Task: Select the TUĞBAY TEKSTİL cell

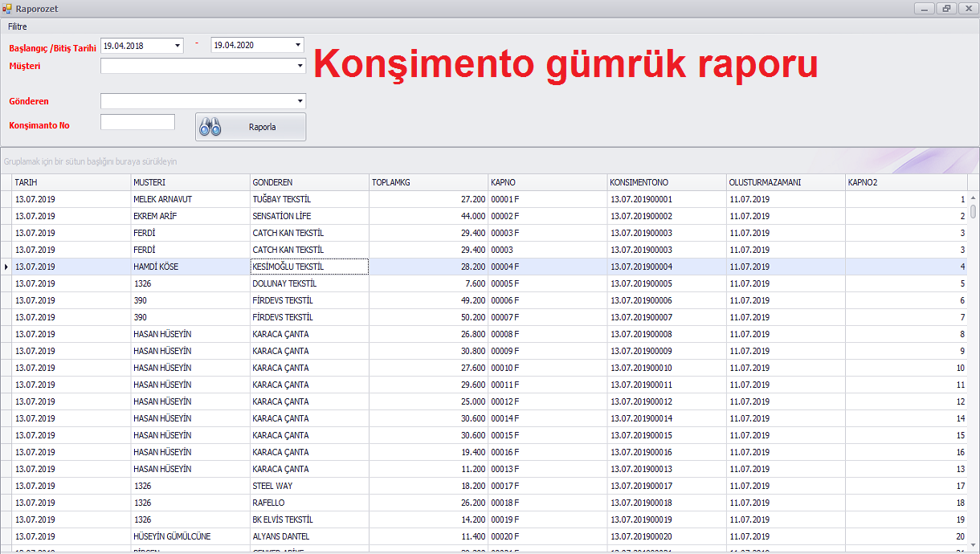Action: pos(309,199)
